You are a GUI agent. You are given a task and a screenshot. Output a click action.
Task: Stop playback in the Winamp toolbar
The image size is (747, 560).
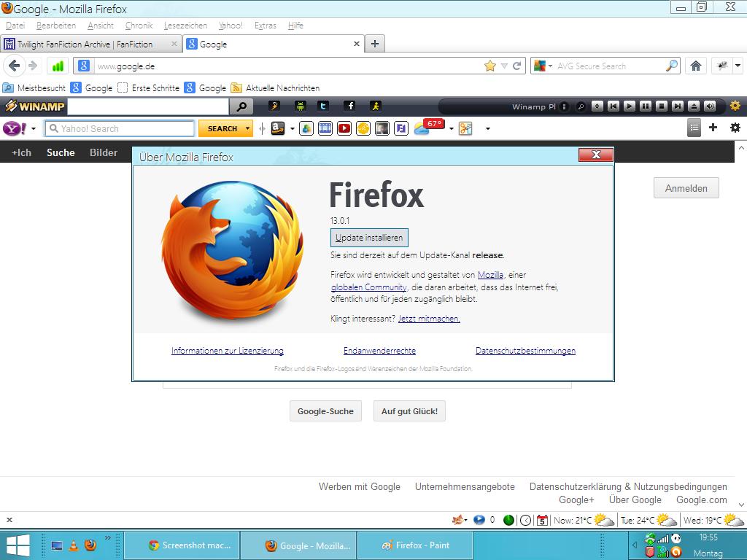coord(661,106)
